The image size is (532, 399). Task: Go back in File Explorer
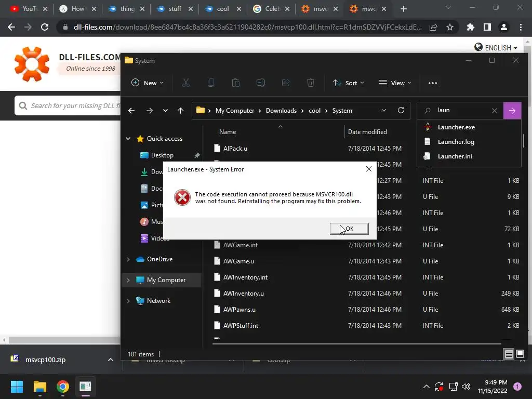[x=131, y=111]
